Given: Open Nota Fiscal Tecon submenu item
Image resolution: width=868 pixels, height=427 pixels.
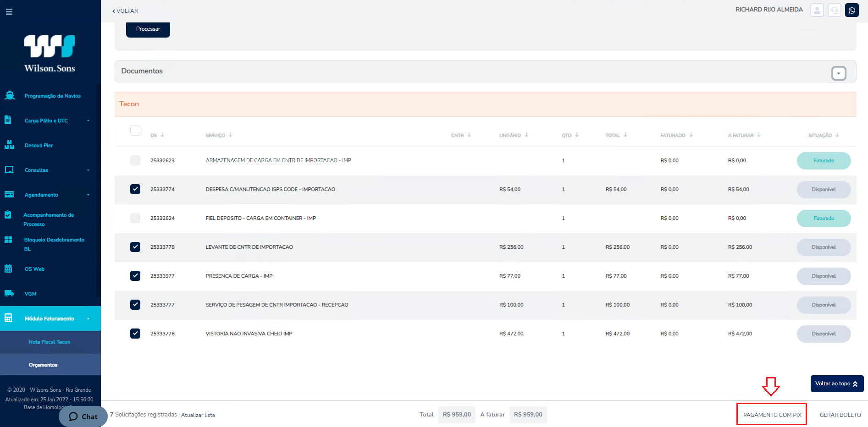Looking at the screenshot, I should click(50, 342).
